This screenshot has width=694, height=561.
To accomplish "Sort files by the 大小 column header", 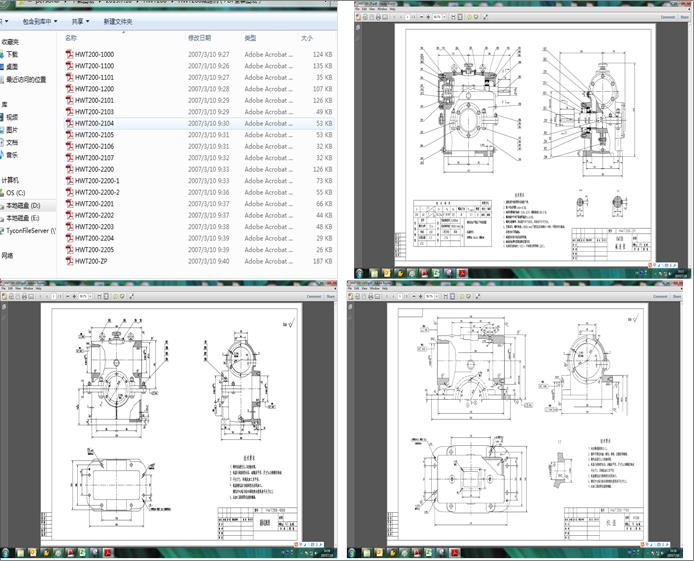I will point(307,37).
